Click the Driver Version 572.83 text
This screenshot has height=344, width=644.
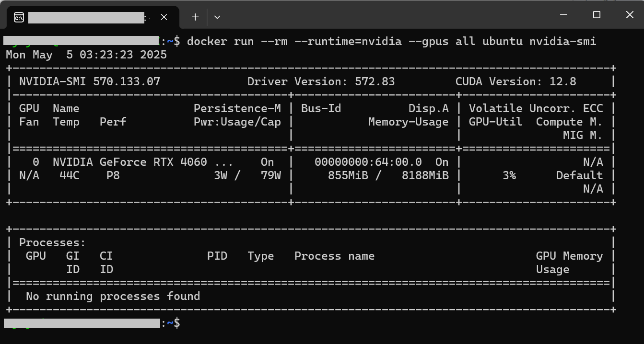click(321, 81)
